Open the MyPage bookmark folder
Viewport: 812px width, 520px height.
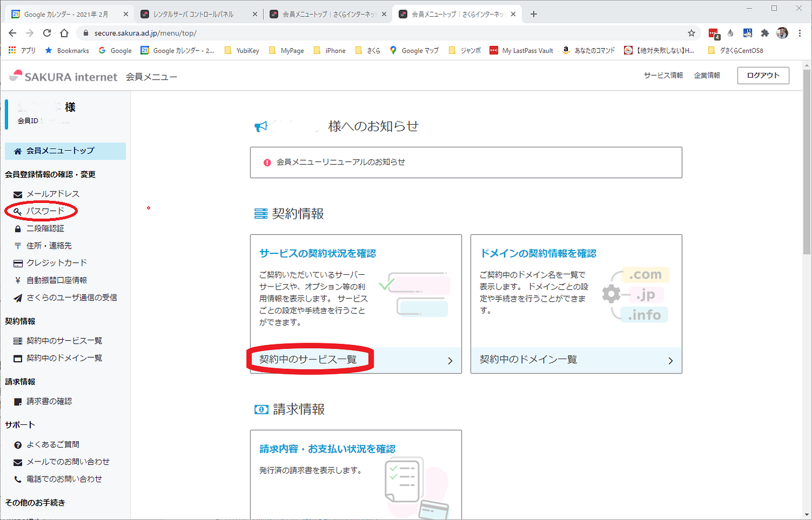[x=287, y=50]
